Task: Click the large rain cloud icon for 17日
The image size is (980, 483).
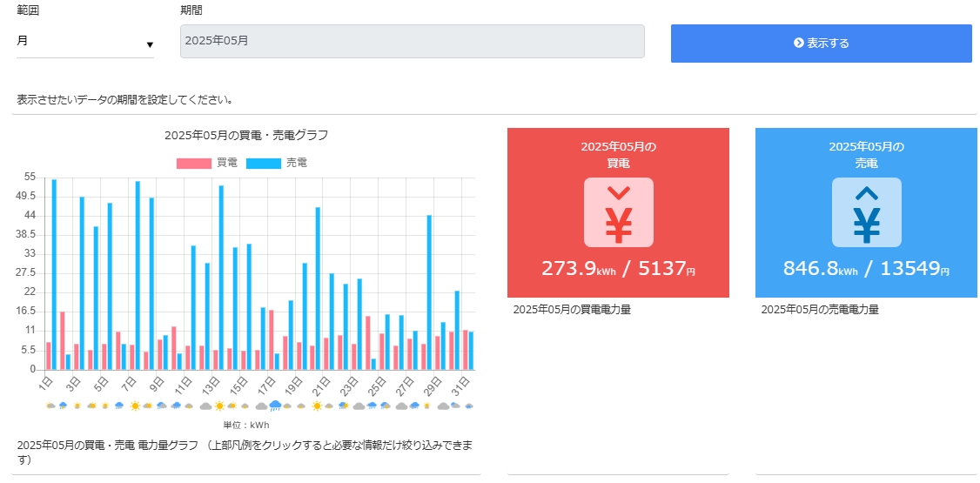Action: coord(276,406)
